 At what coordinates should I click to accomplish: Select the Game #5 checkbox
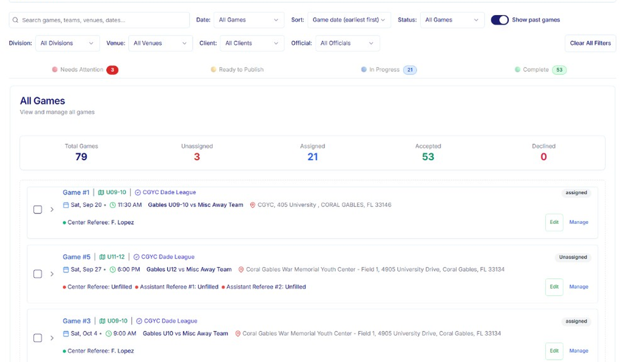[38, 274]
